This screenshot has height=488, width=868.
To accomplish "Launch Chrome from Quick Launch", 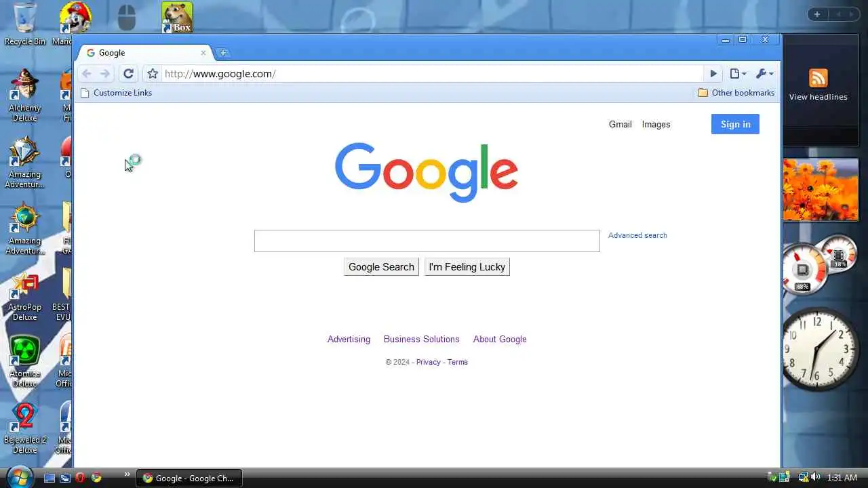I will (x=96, y=478).
